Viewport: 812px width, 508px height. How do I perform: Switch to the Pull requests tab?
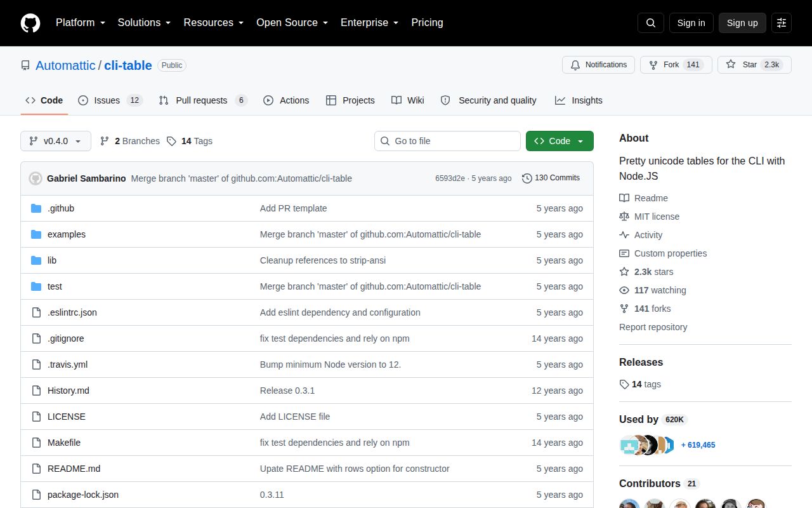[x=203, y=100]
